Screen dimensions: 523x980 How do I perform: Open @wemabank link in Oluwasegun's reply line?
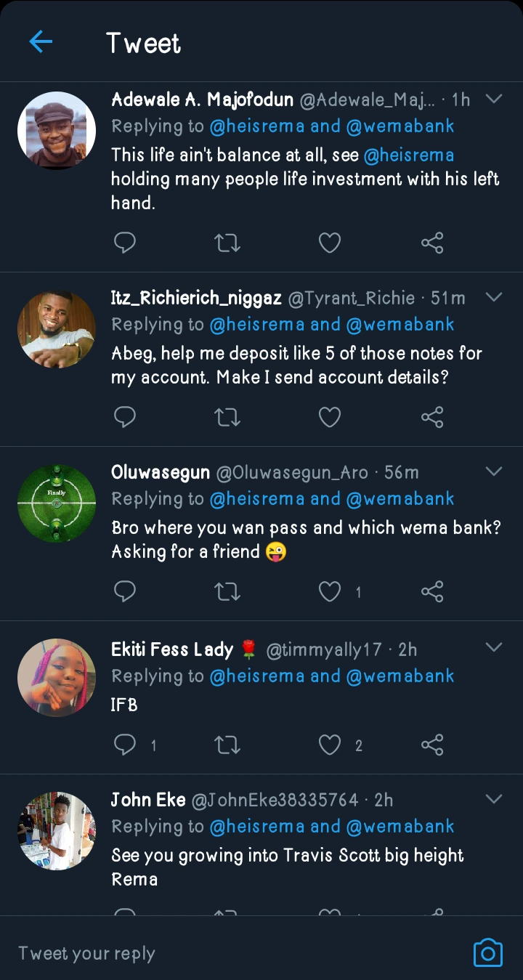pos(400,499)
